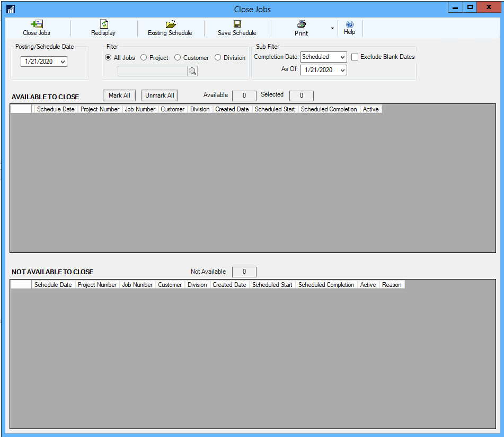
Task: Expand the Completion Date dropdown
Action: (x=342, y=57)
